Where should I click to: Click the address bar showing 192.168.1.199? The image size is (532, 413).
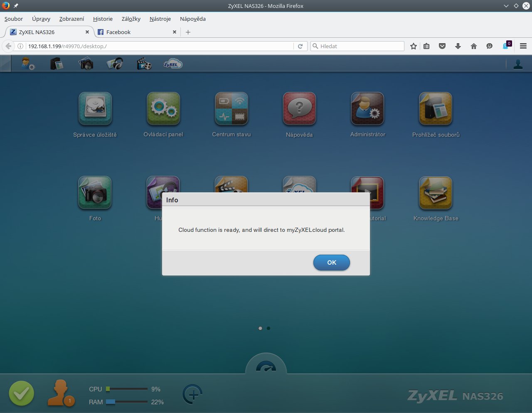click(x=160, y=46)
